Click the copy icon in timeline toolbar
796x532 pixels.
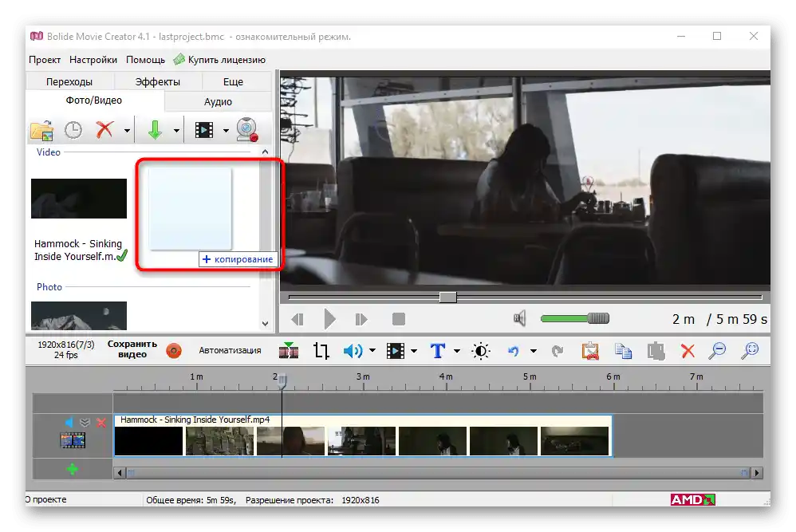[x=623, y=351]
